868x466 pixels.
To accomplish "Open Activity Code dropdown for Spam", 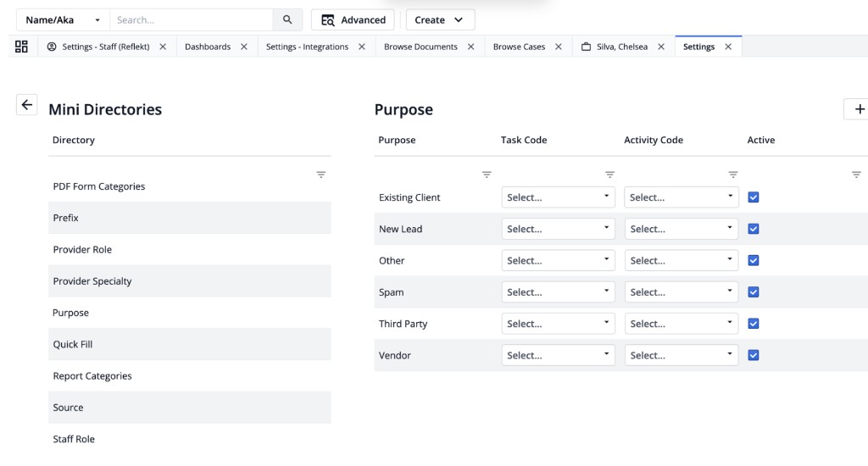I will 682,291.
